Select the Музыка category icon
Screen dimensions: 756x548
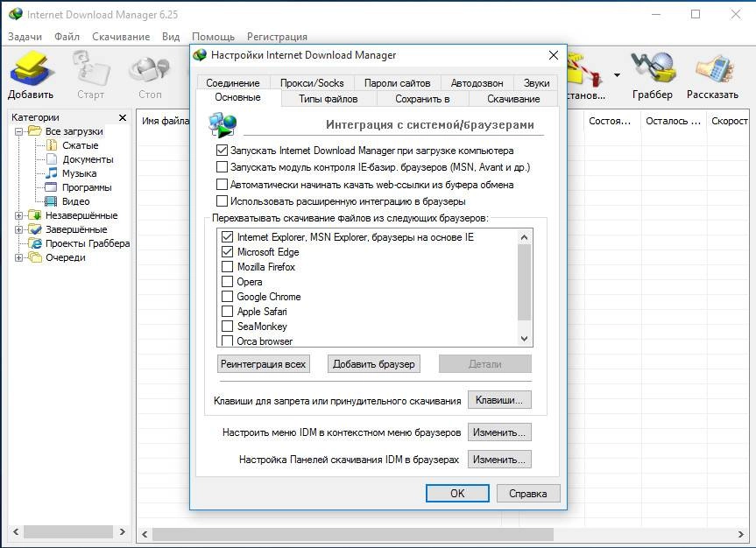point(51,173)
